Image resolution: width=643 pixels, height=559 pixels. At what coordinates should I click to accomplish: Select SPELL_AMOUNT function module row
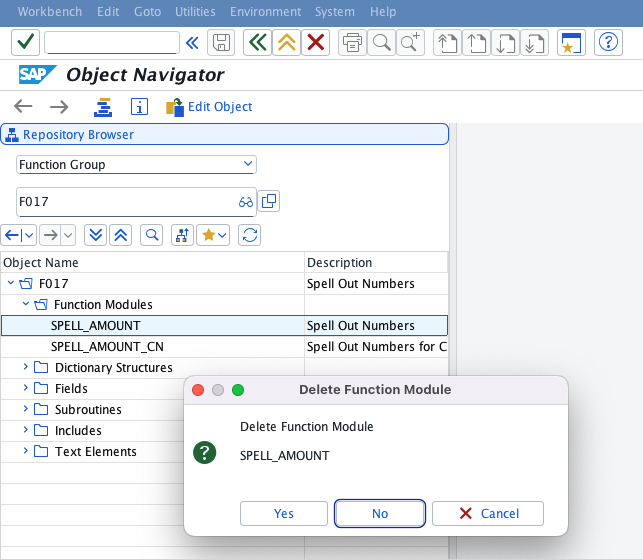[x=224, y=326]
